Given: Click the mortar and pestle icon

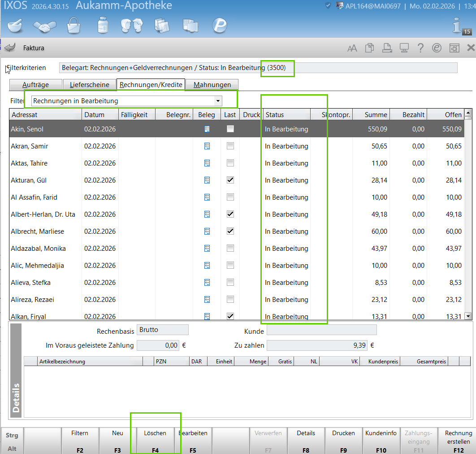Looking at the screenshot, I should [15, 26].
